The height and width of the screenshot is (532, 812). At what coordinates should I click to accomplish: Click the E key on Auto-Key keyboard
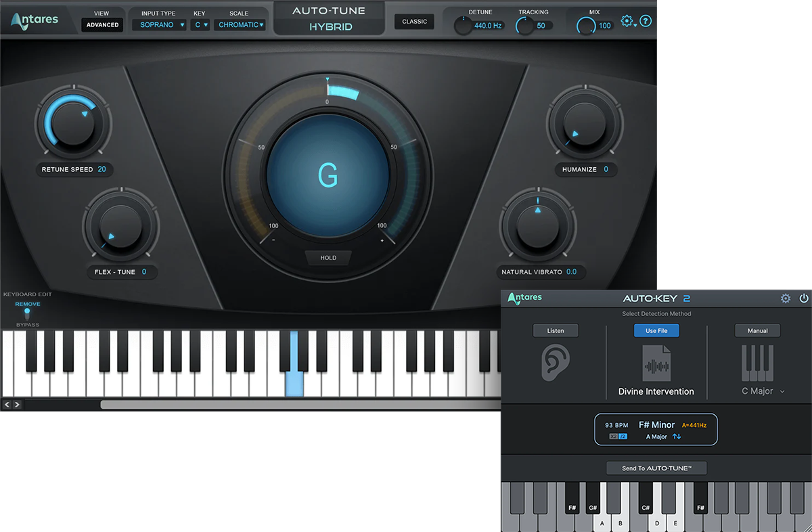(674, 523)
